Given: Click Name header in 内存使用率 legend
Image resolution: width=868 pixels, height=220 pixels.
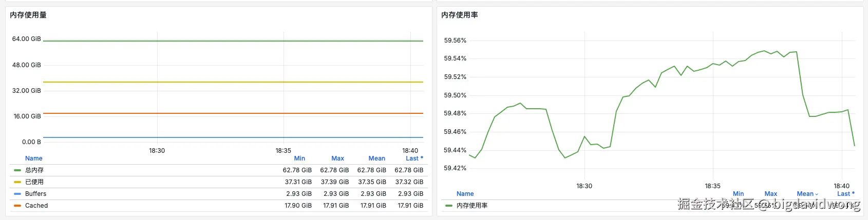Looking at the screenshot, I should tap(465, 194).
